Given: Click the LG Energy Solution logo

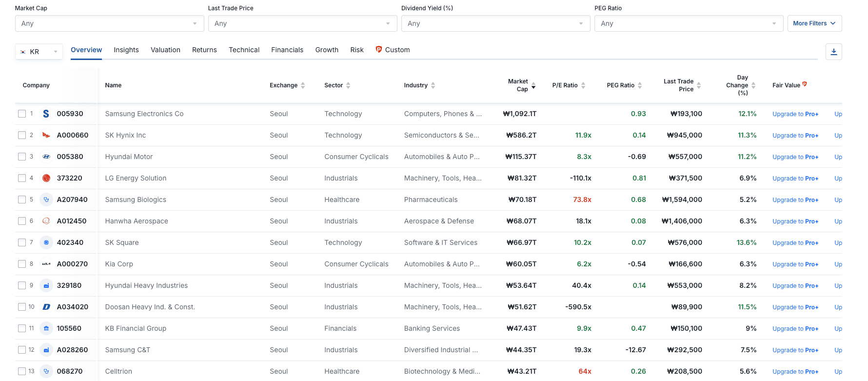Looking at the screenshot, I should (46, 178).
